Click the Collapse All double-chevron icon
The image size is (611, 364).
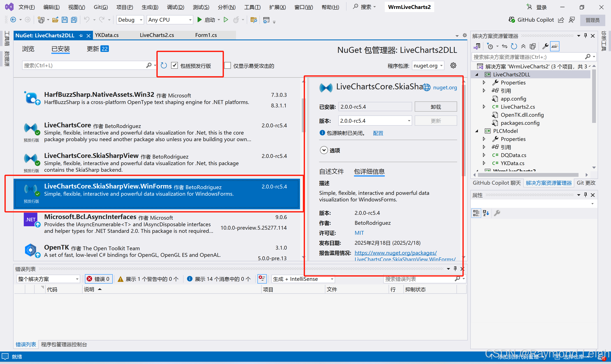(x=523, y=46)
